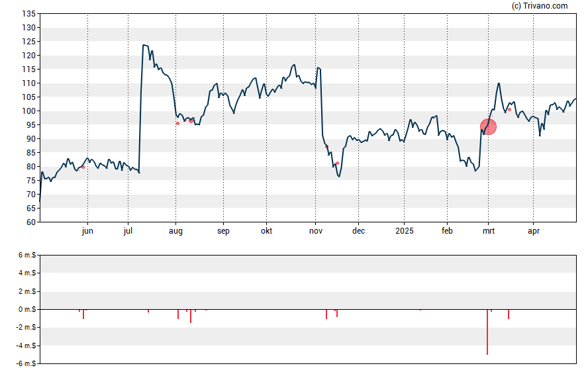Click the okt month label
This screenshot has width=588, height=374.
[267, 231]
